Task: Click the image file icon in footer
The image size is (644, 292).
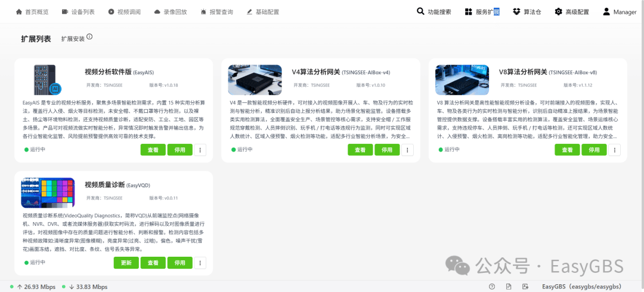Action: pyautogui.click(x=525, y=287)
